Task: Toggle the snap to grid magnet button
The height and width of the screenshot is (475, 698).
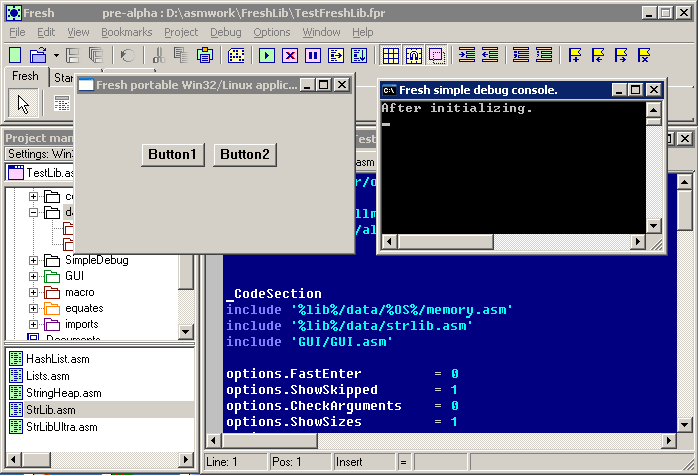Action: (x=414, y=56)
